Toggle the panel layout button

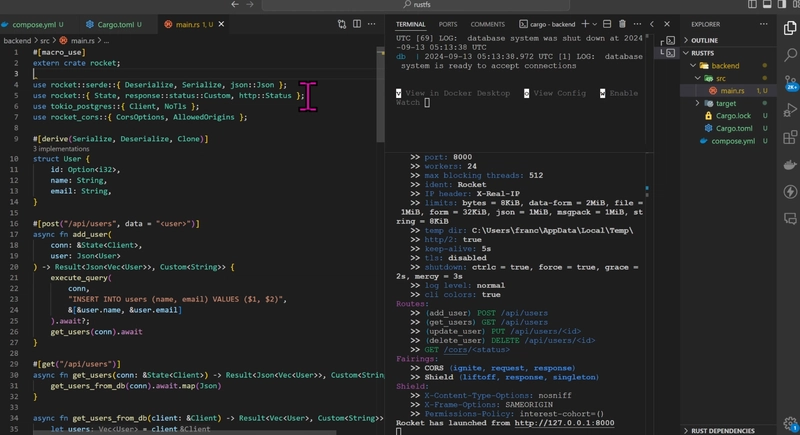pyautogui.click(x=767, y=4)
